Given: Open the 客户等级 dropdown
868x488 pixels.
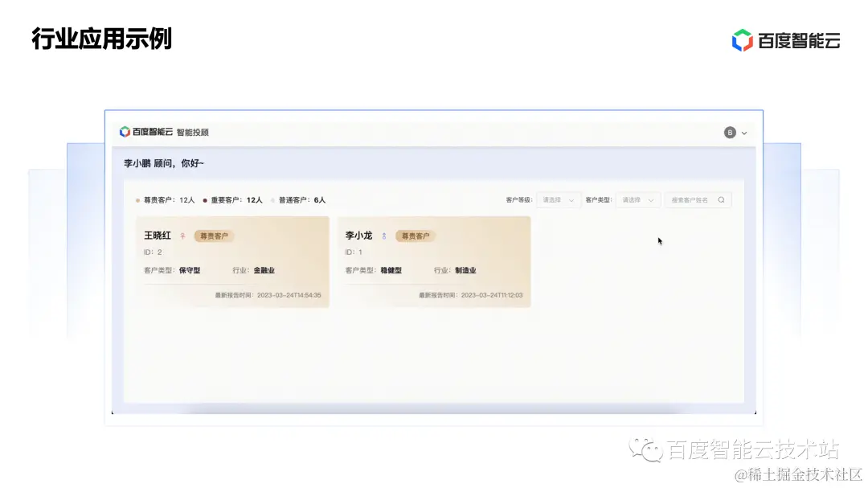Looking at the screenshot, I should 558,200.
